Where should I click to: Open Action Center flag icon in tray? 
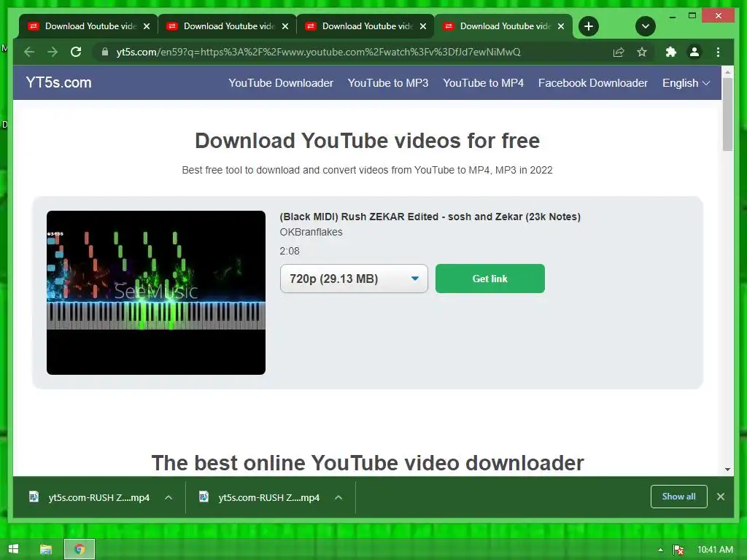coord(678,550)
